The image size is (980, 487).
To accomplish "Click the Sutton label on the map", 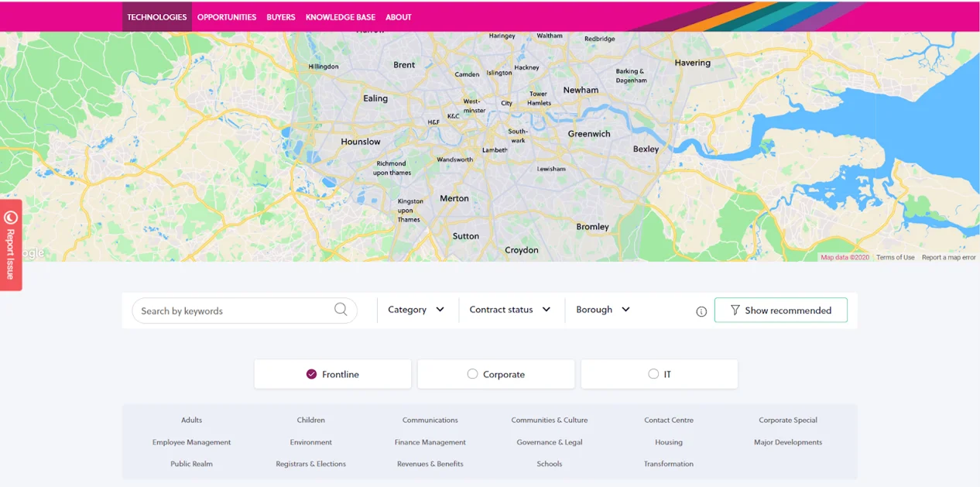I will 466,236.
